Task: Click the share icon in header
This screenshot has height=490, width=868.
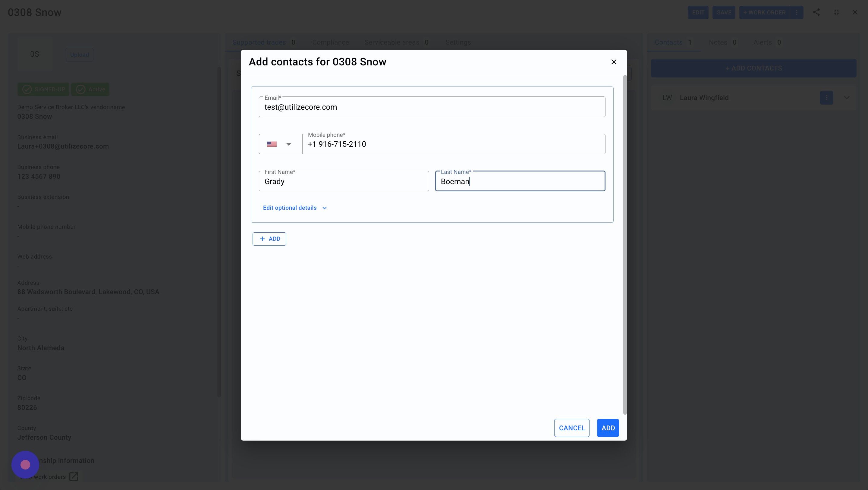Action: [x=816, y=12]
